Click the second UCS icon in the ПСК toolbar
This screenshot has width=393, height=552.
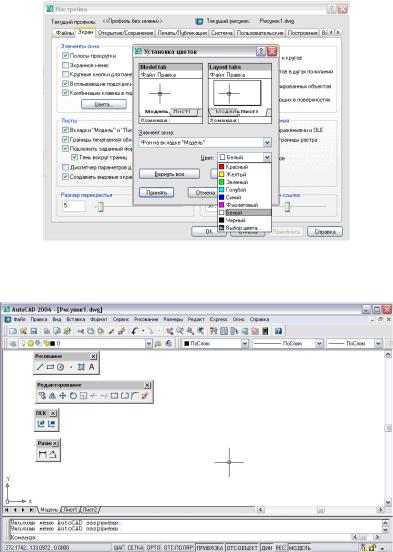[x=51, y=424]
